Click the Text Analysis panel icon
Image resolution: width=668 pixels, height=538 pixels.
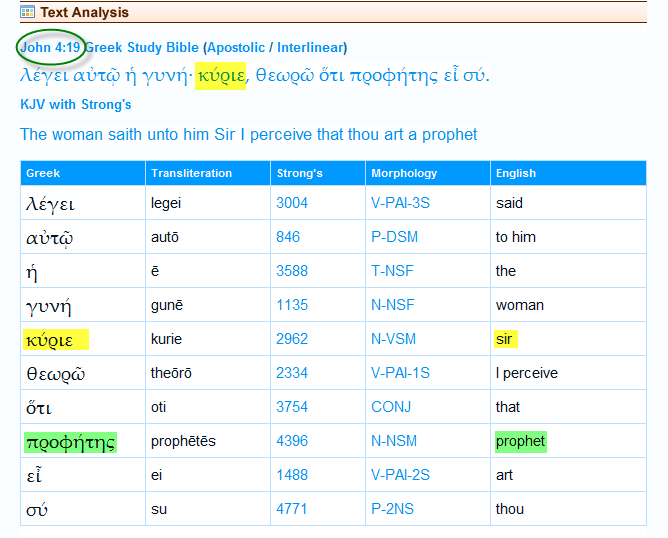[28, 12]
